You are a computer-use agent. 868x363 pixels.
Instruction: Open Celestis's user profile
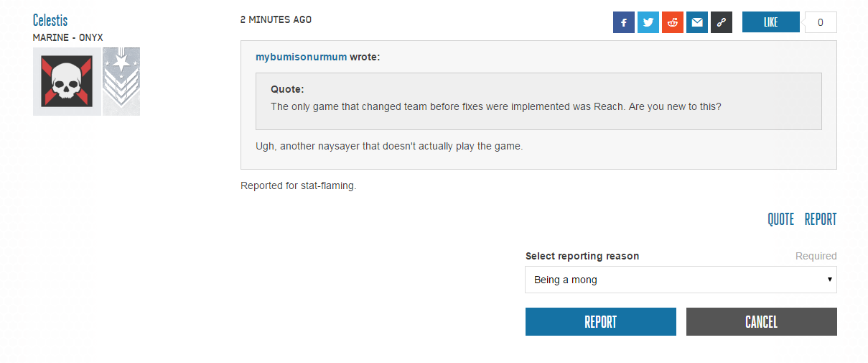tap(50, 20)
